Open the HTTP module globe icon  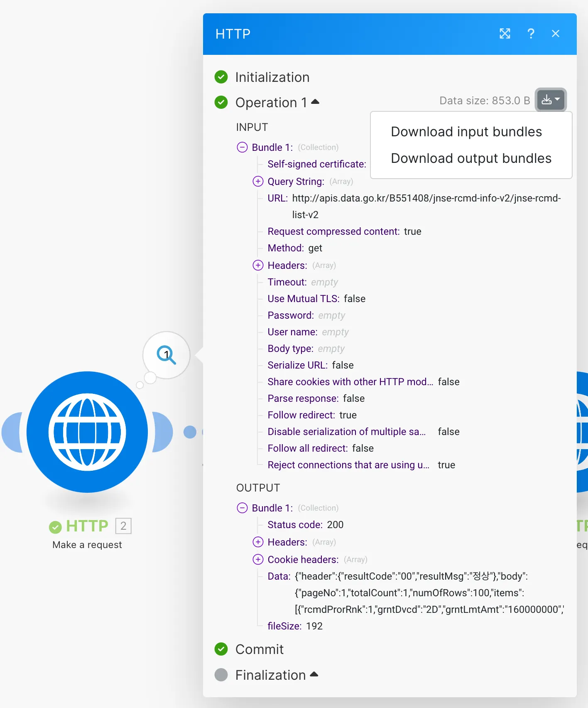click(x=87, y=432)
